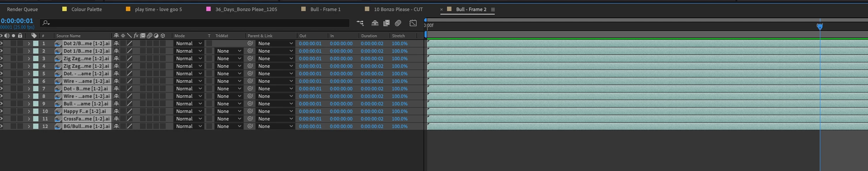Toggle the lock switch on layer 5

(20, 74)
